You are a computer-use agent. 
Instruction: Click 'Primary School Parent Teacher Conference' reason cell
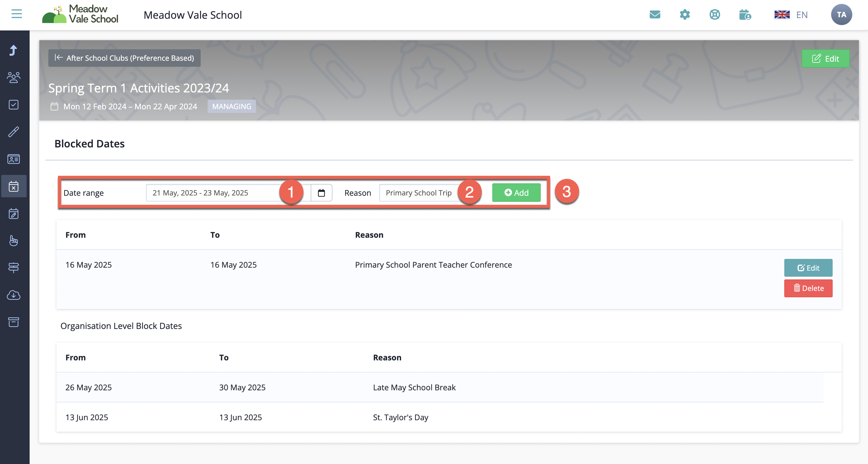[433, 265]
